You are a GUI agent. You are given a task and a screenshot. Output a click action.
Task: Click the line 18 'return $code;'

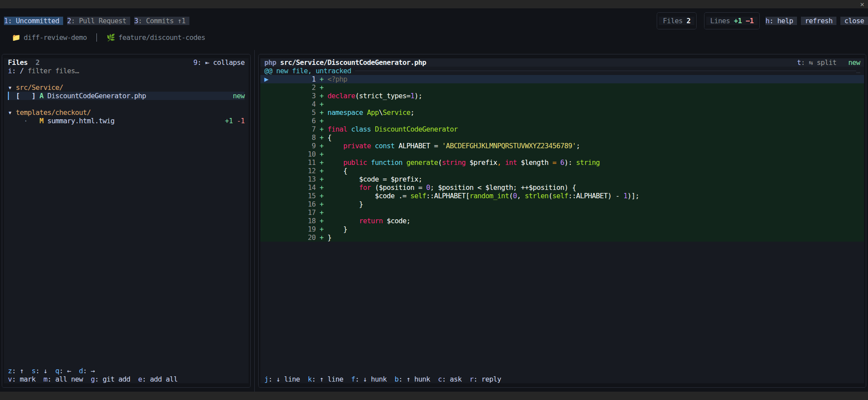(385, 221)
